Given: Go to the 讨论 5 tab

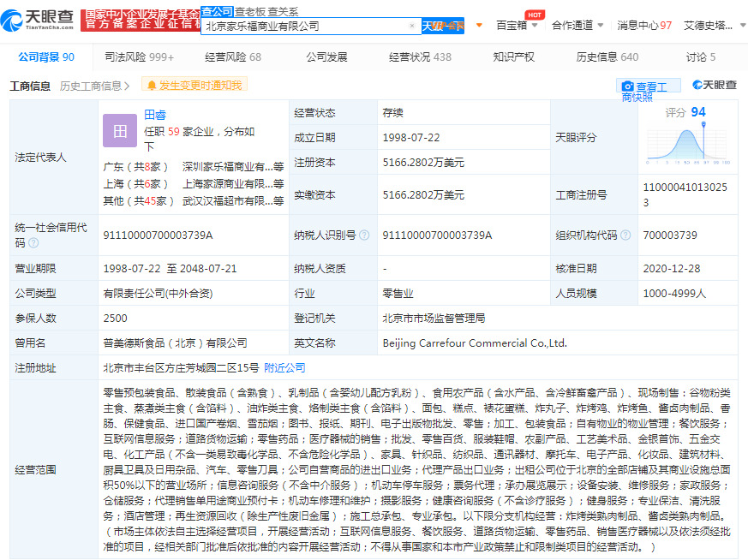Looking at the screenshot, I should pyautogui.click(x=700, y=57).
